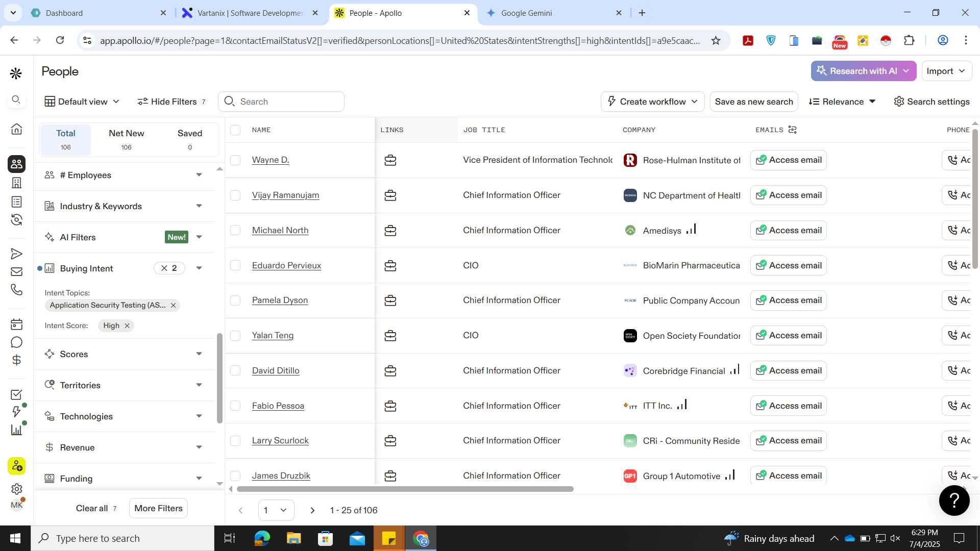Bookmark this page with the star icon
Viewport: 980px width, 551px height.
[x=716, y=40]
